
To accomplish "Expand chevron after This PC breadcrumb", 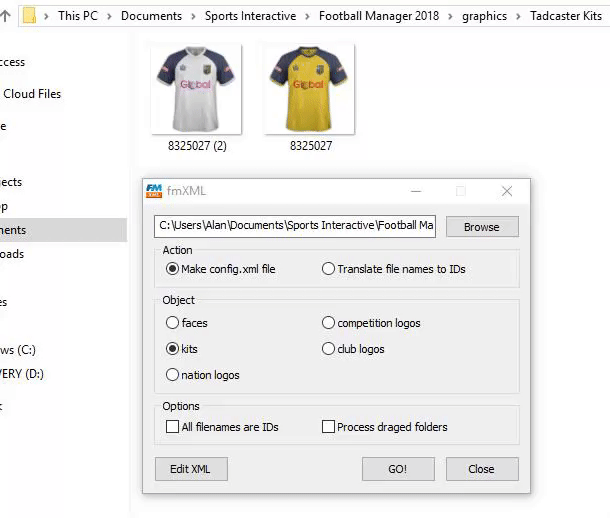I will click(x=109, y=16).
